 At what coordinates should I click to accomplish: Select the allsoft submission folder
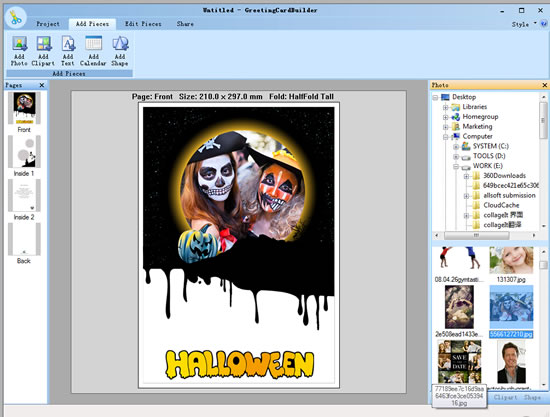click(x=509, y=195)
